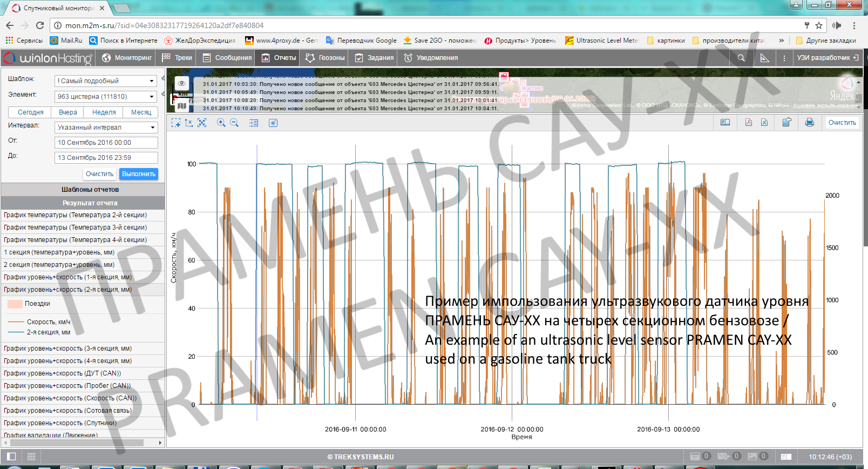This screenshot has height=469, width=868.
Task: Click the chart zoom-in magnifier icon
Action: pyautogui.click(x=221, y=123)
